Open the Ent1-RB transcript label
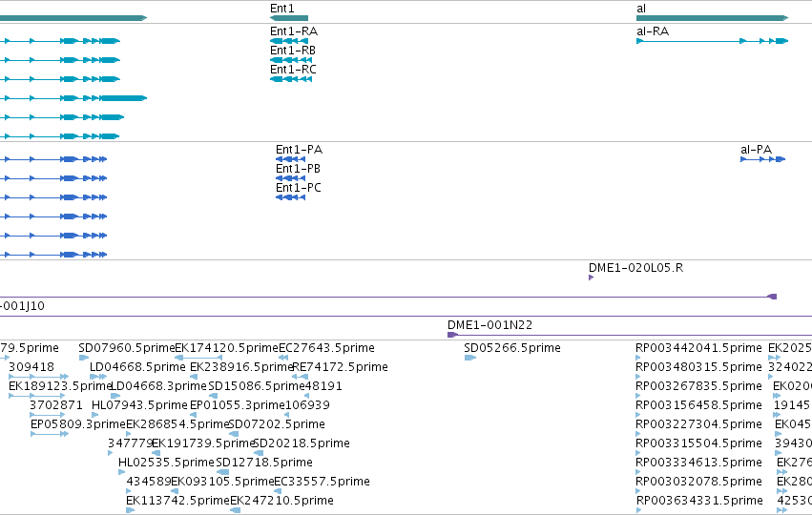The width and height of the screenshot is (812, 515). [x=293, y=51]
